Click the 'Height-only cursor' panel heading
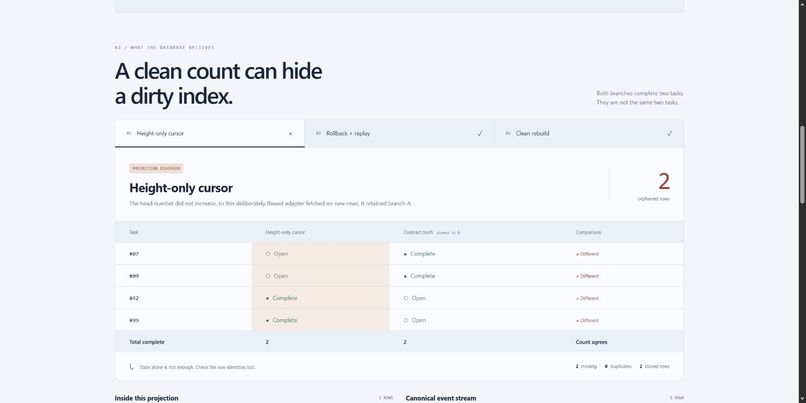 [181, 188]
